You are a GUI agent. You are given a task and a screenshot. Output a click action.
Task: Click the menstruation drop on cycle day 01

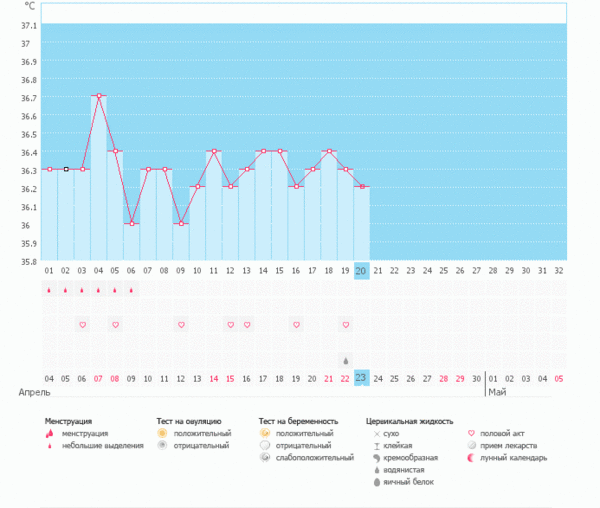[49, 291]
